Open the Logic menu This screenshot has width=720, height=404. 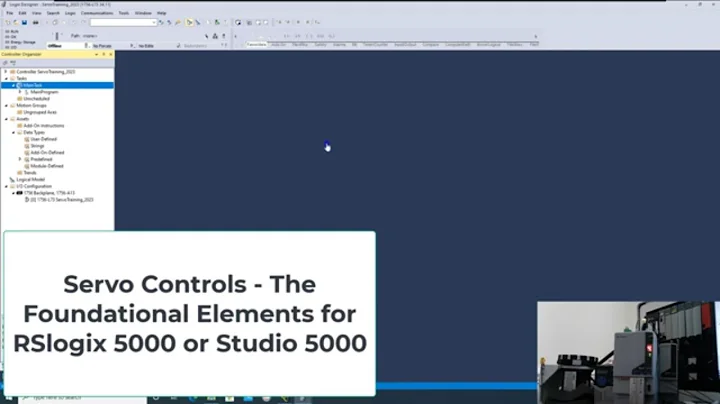(x=70, y=13)
